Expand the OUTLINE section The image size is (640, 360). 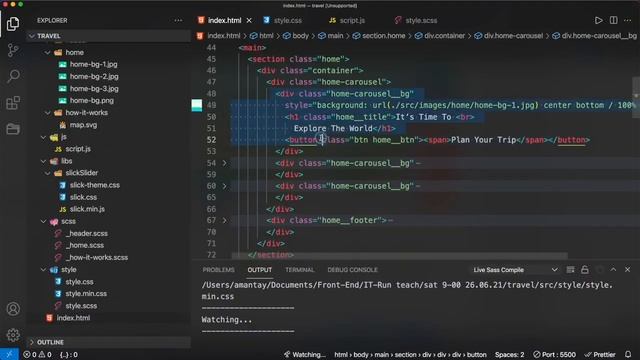(x=109, y=342)
